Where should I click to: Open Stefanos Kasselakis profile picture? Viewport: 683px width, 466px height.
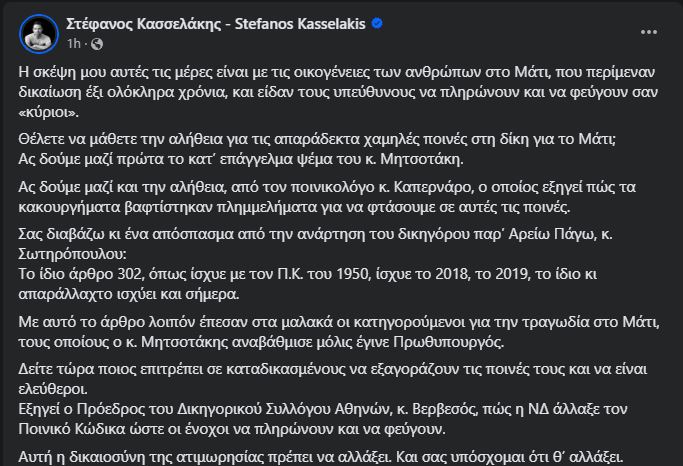[37, 34]
